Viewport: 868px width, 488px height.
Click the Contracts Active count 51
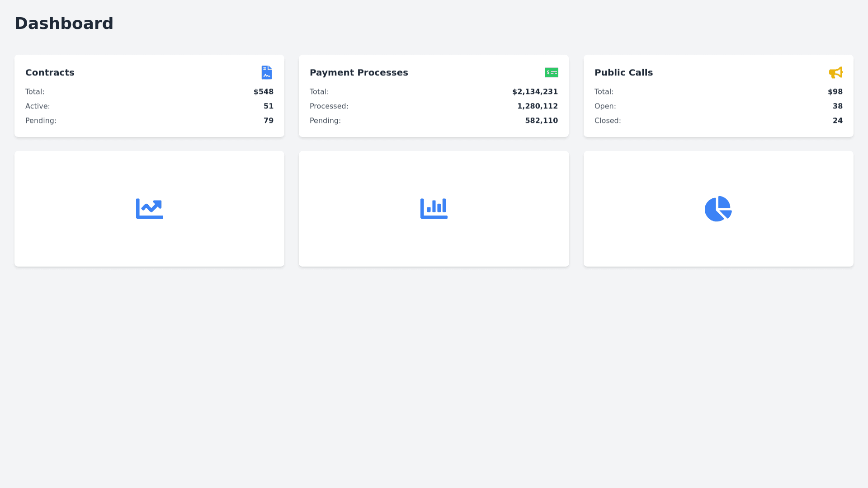(x=269, y=106)
